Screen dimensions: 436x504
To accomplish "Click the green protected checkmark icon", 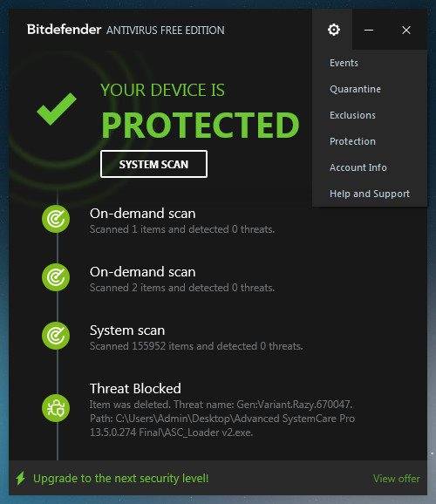I will [57, 109].
